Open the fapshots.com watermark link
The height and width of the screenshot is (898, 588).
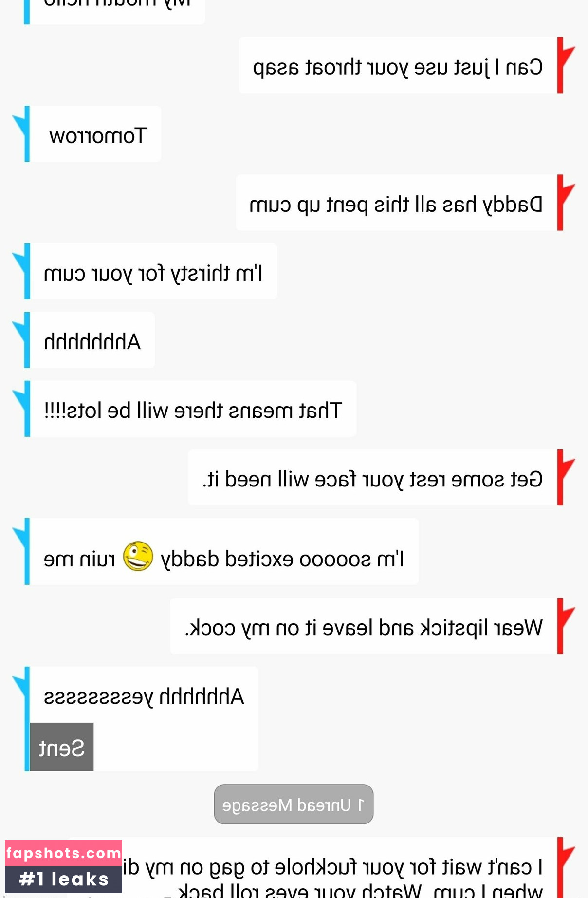tap(63, 853)
